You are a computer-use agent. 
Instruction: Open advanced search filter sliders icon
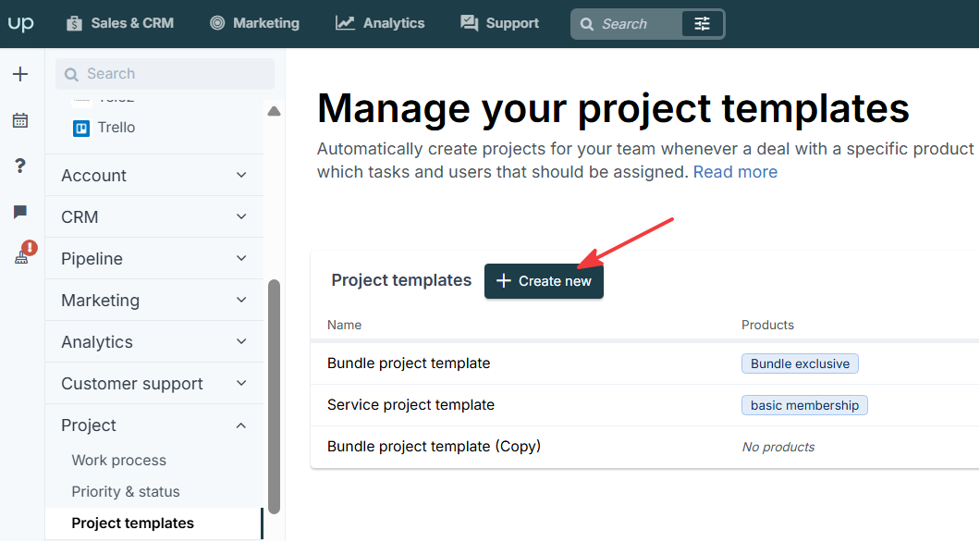(x=703, y=24)
